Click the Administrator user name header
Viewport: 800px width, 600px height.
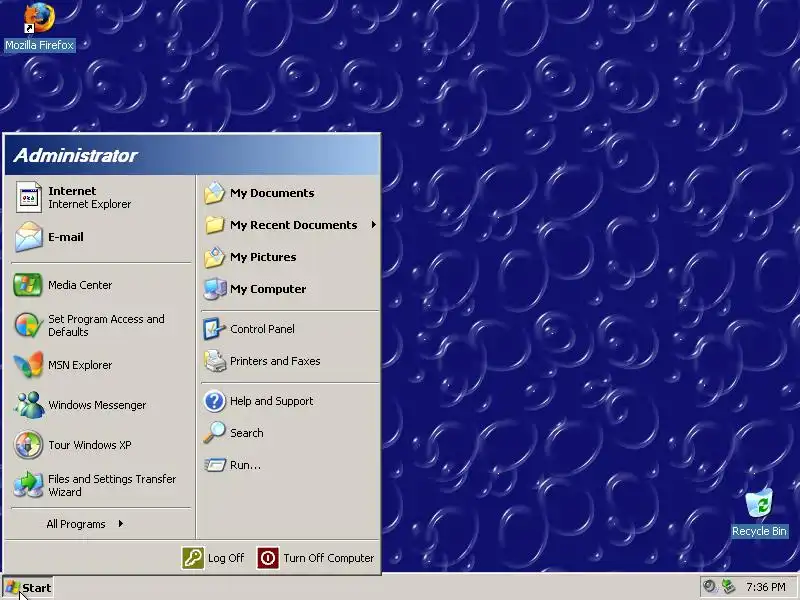75,155
